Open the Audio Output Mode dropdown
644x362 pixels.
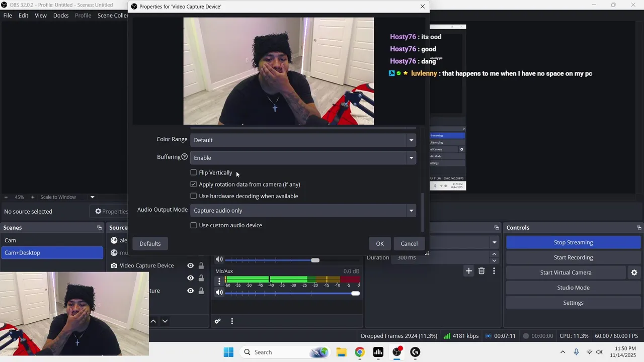coord(303,210)
